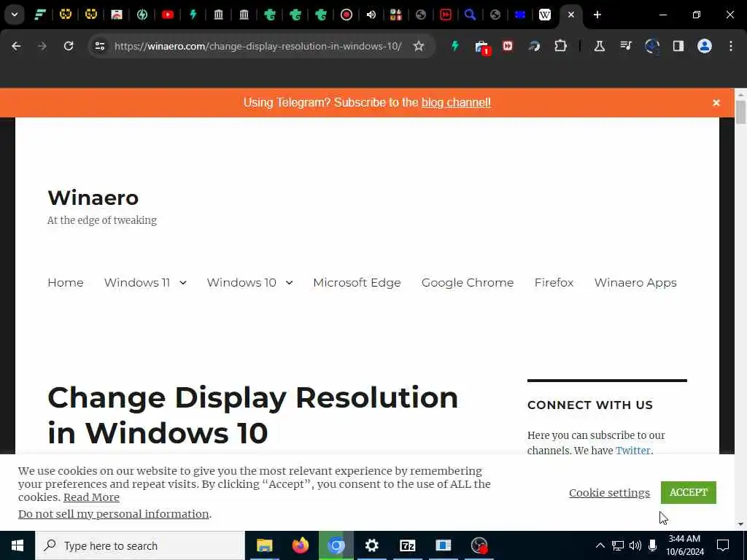Open the Windows 10 menu link

[241, 282]
